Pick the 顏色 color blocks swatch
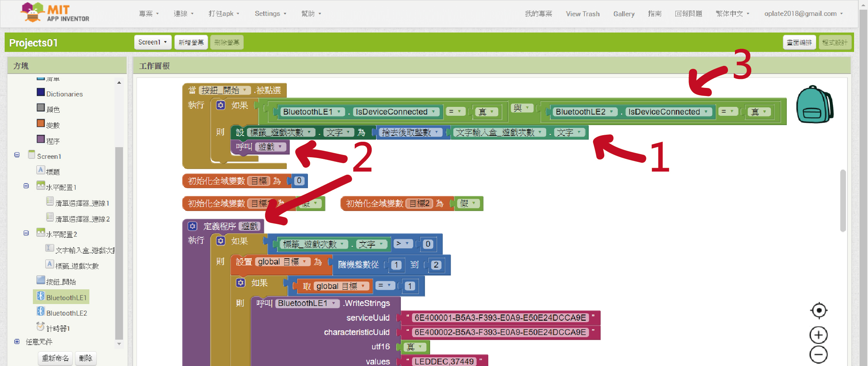This screenshot has width=868, height=366. pyautogui.click(x=53, y=110)
